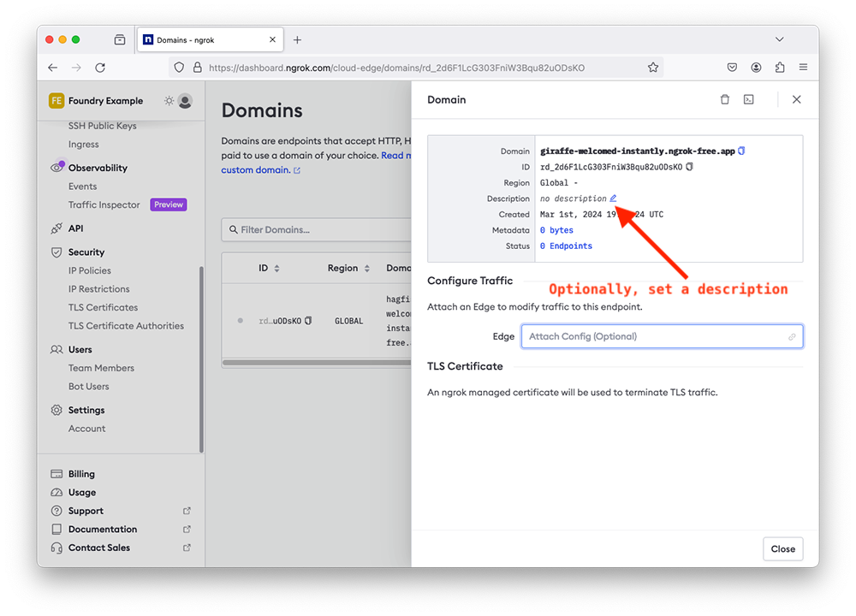
Task: Open custom domain documentation link
Action: pyautogui.click(x=260, y=170)
